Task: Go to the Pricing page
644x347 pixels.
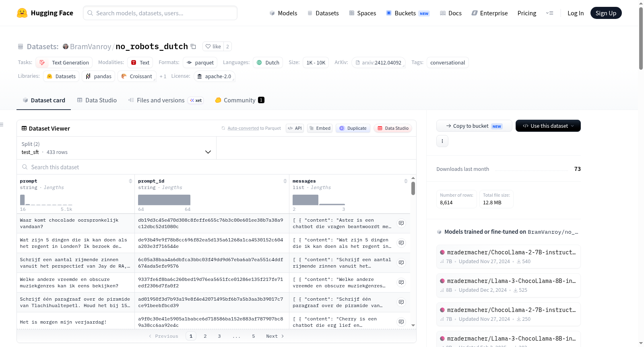Action: tap(527, 13)
